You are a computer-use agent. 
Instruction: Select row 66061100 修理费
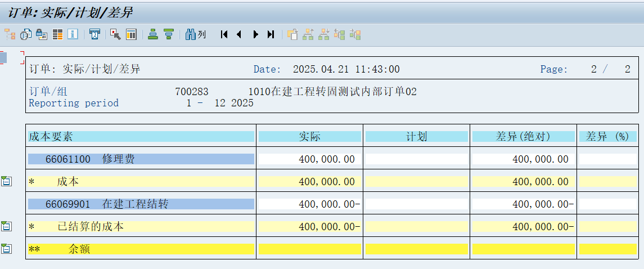(x=141, y=159)
